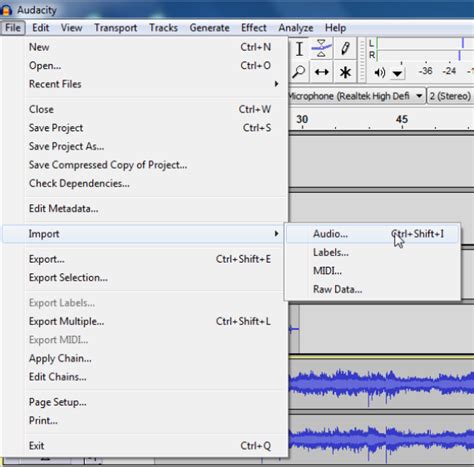Choose New from the File menu
This screenshot has height=467, width=474.
146,47
